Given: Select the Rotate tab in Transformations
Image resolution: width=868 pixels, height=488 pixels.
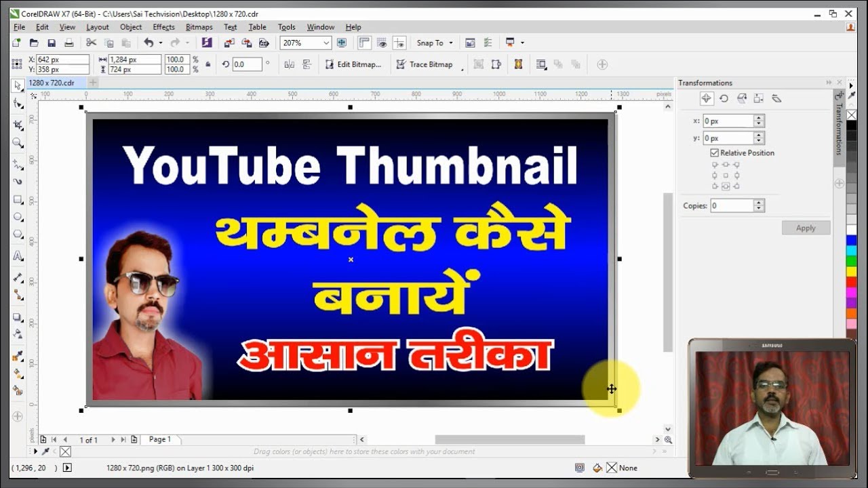Looking at the screenshot, I should click(724, 98).
